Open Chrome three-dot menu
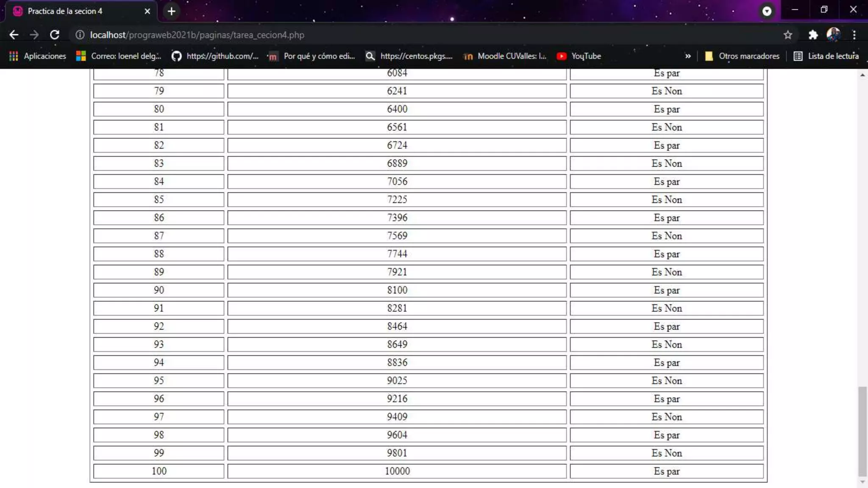Image resolution: width=868 pixels, height=488 pixels. click(x=854, y=35)
